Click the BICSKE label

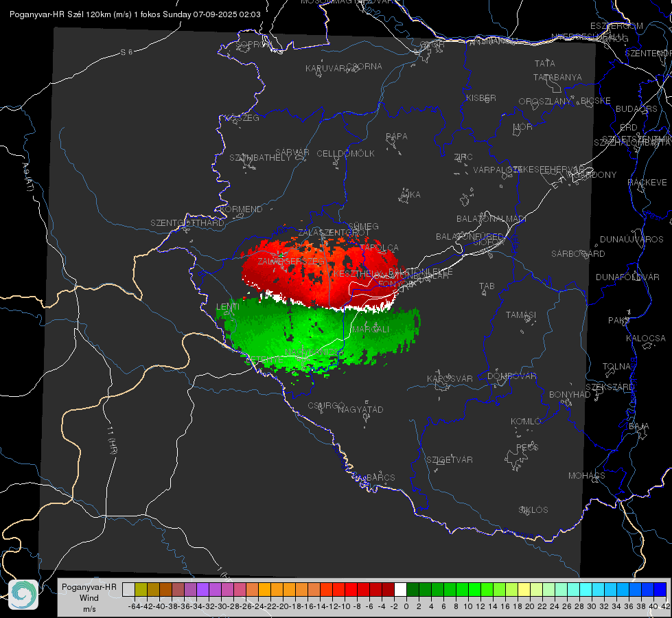pos(596,101)
